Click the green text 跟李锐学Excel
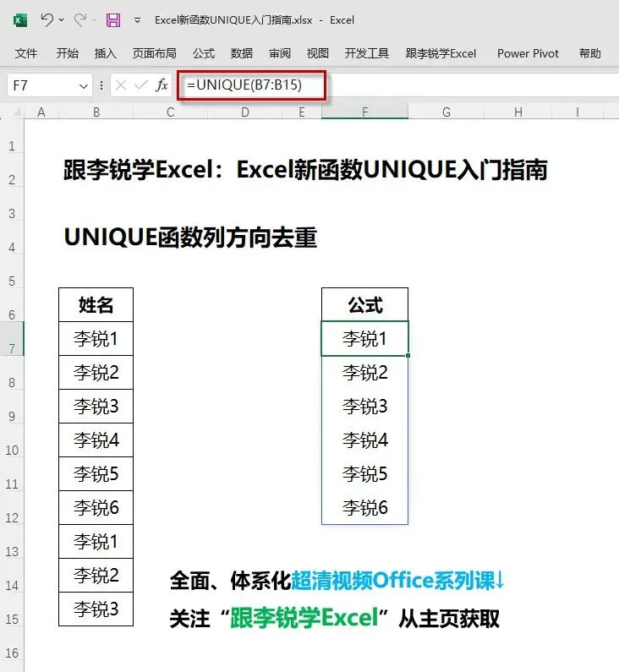 (x=304, y=618)
